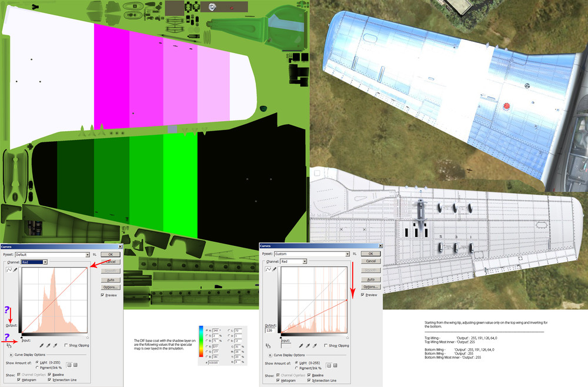
Task: Close the Custom-preset Curves dialog
Action: (380, 246)
